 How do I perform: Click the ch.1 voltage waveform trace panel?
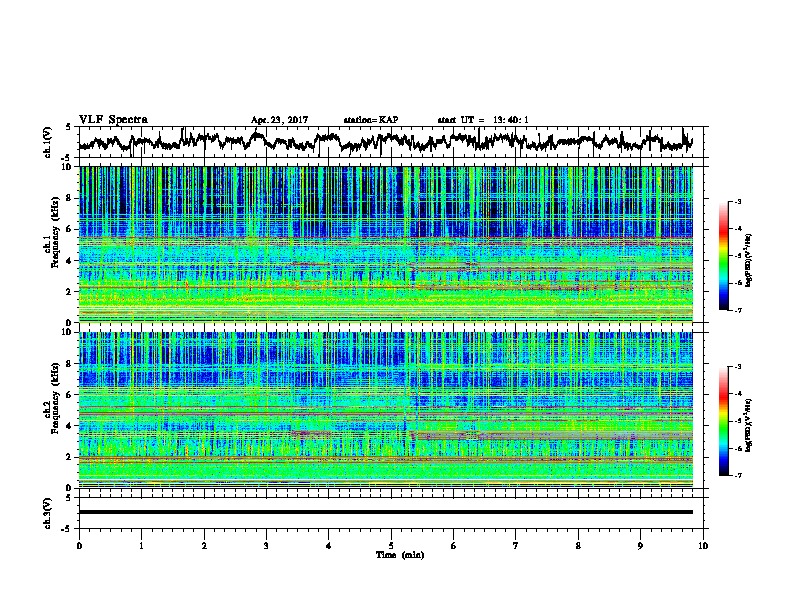pos(393,142)
